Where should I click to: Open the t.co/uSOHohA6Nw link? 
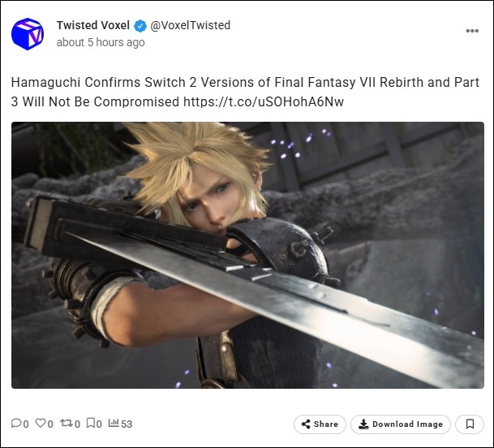click(264, 101)
